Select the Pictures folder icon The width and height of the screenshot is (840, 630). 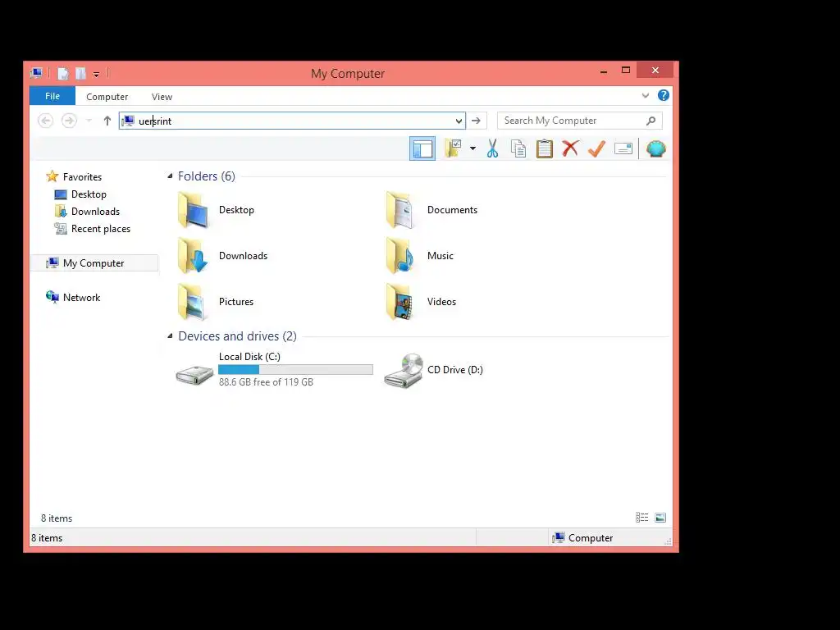tap(192, 302)
